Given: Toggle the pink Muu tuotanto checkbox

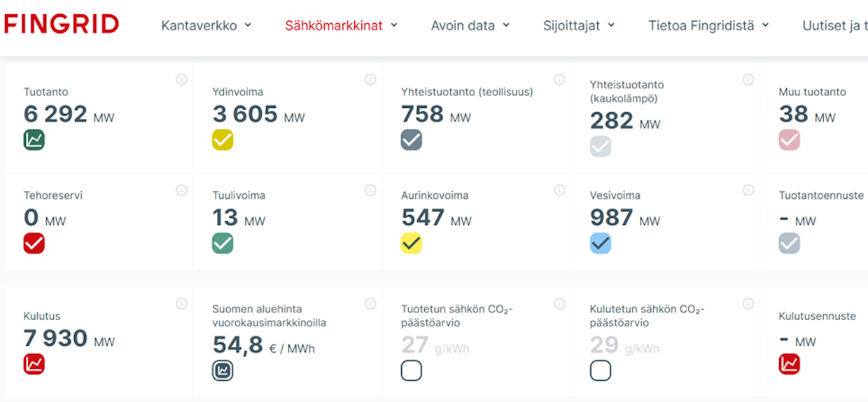Looking at the screenshot, I should [x=789, y=140].
